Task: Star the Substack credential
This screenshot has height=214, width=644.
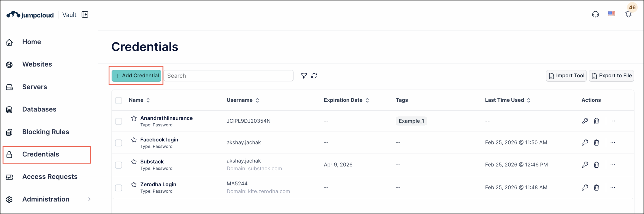Action: point(134,162)
